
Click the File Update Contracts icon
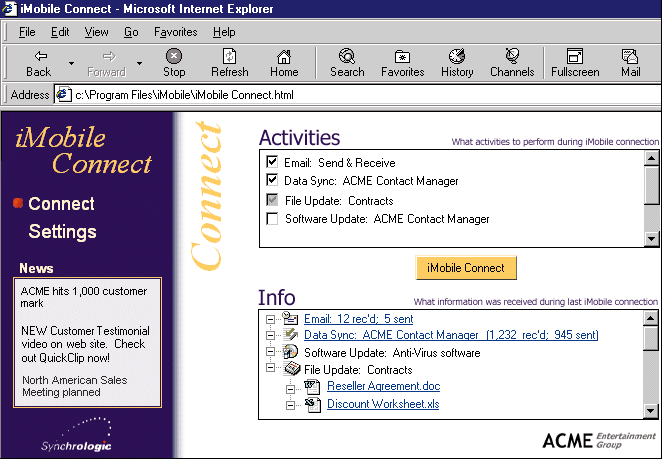click(x=292, y=369)
